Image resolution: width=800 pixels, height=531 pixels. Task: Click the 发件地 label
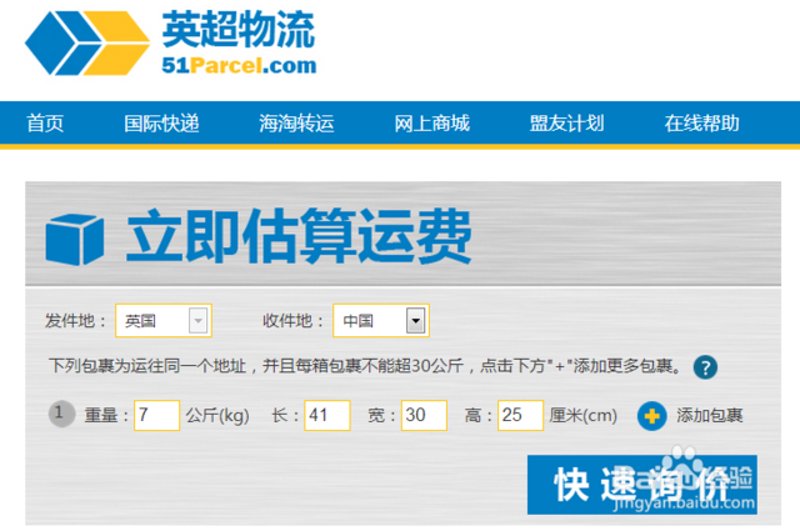point(75,321)
